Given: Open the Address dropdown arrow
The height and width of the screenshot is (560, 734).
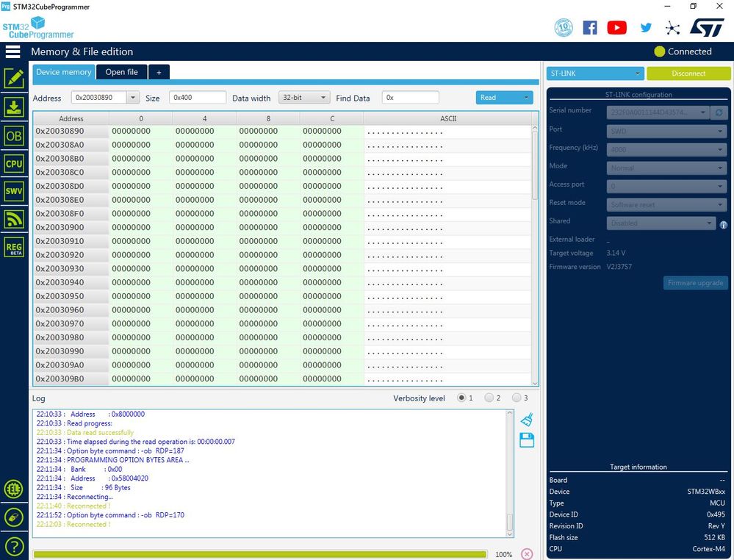Looking at the screenshot, I should click(133, 98).
